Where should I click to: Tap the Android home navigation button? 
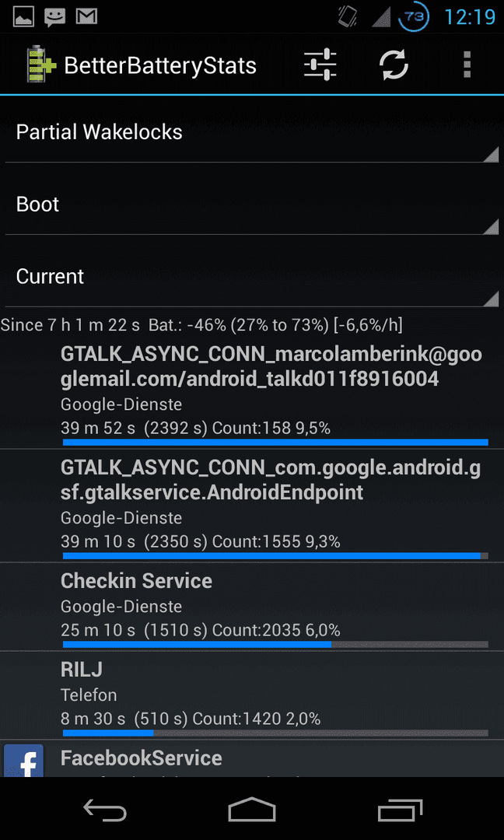252,810
